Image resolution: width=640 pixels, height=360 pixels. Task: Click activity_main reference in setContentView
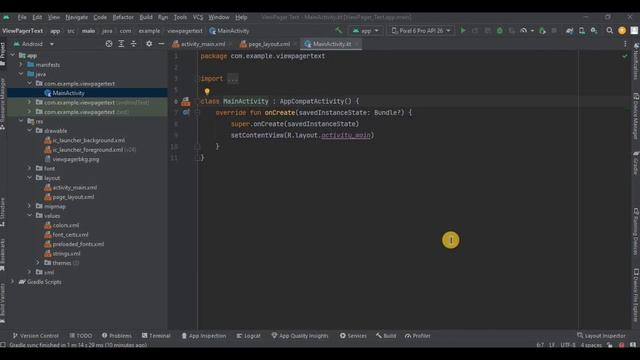(x=346, y=135)
